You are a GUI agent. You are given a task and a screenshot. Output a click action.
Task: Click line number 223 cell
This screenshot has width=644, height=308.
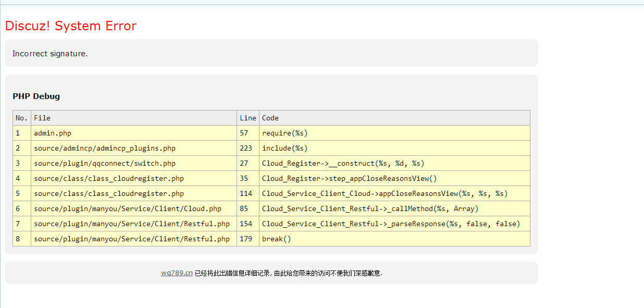[248, 148]
